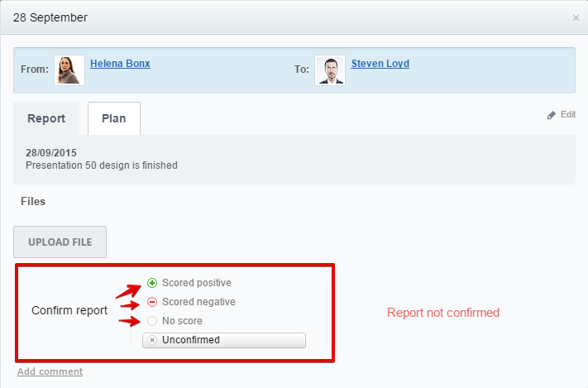
Task: Switch to the Report tab
Action: click(x=46, y=118)
